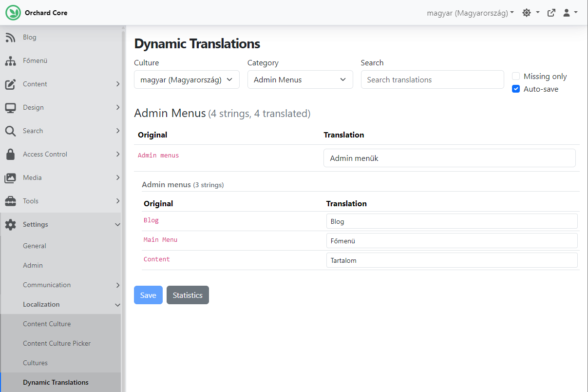
Task: Expand the Content menu chevron
Action: coord(117,84)
